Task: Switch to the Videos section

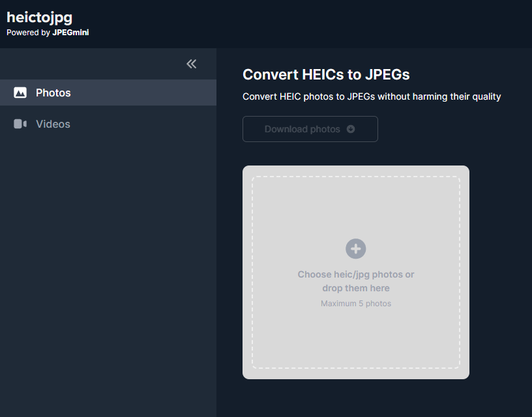Action: tap(108, 124)
